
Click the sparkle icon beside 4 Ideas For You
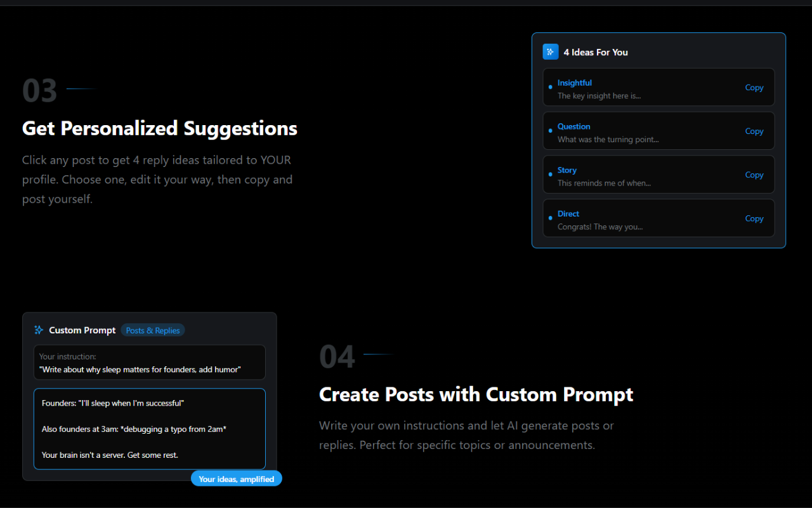pos(550,51)
